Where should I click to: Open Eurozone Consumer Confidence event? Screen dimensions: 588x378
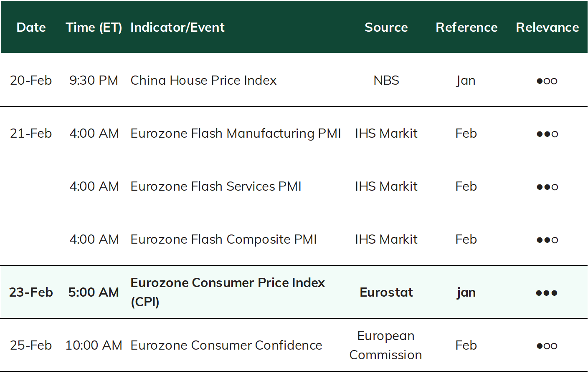click(226, 345)
